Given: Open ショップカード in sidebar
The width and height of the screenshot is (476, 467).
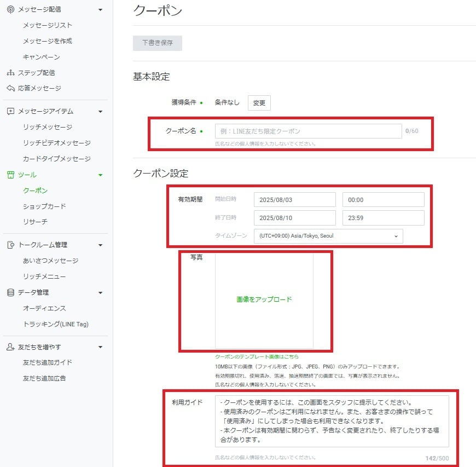Looking at the screenshot, I should tap(45, 206).
